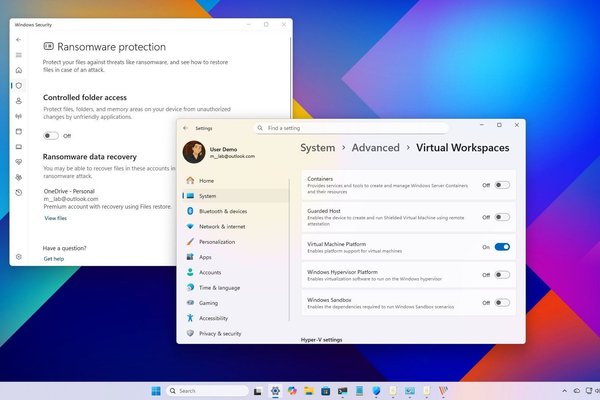Open Accounts settings page
Viewport: 600px width, 400px height.
236,273
